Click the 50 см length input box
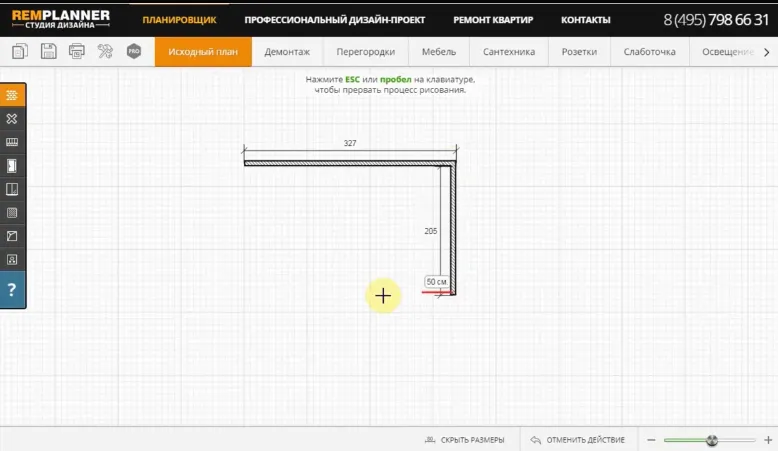The image size is (778, 451). [437, 282]
